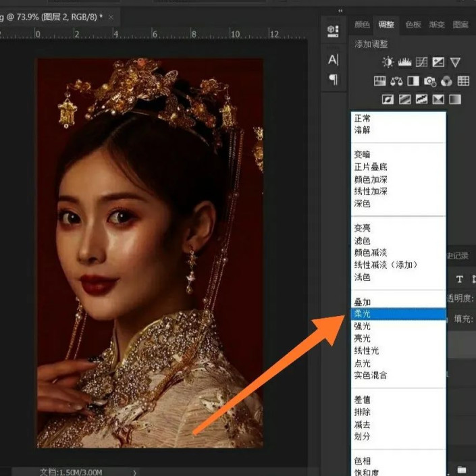Filter layers by type T icon
Image resolution: width=476 pixels, height=476 pixels.
point(460,279)
